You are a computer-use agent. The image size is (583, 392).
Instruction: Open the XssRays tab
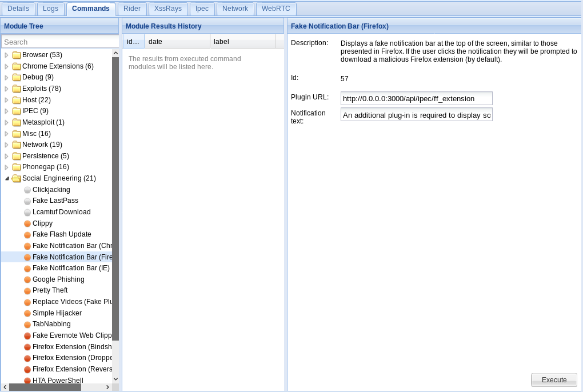(x=168, y=9)
